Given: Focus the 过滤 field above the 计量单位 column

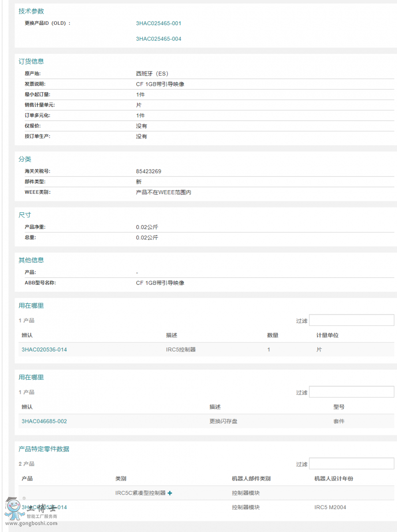Looking at the screenshot, I should click(351, 320).
